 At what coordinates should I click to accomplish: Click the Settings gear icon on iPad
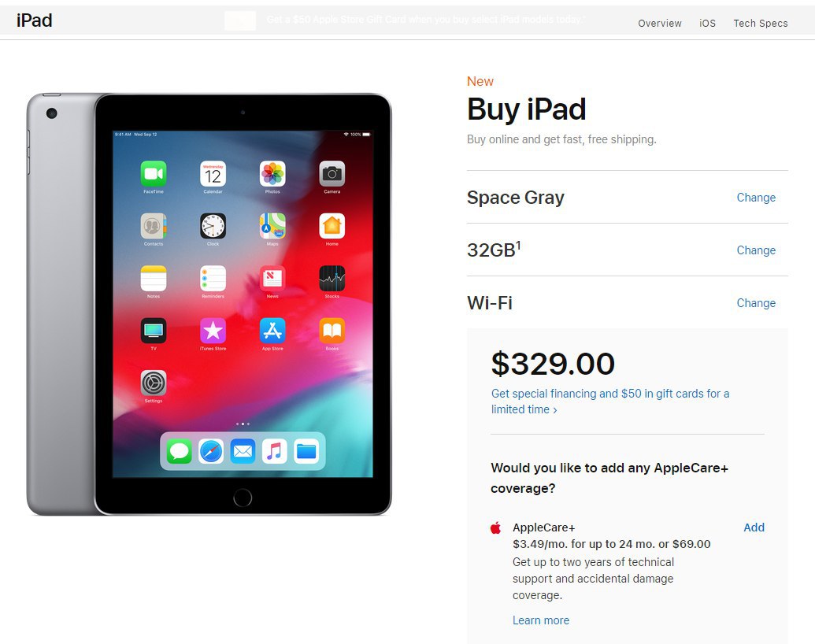(x=154, y=383)
